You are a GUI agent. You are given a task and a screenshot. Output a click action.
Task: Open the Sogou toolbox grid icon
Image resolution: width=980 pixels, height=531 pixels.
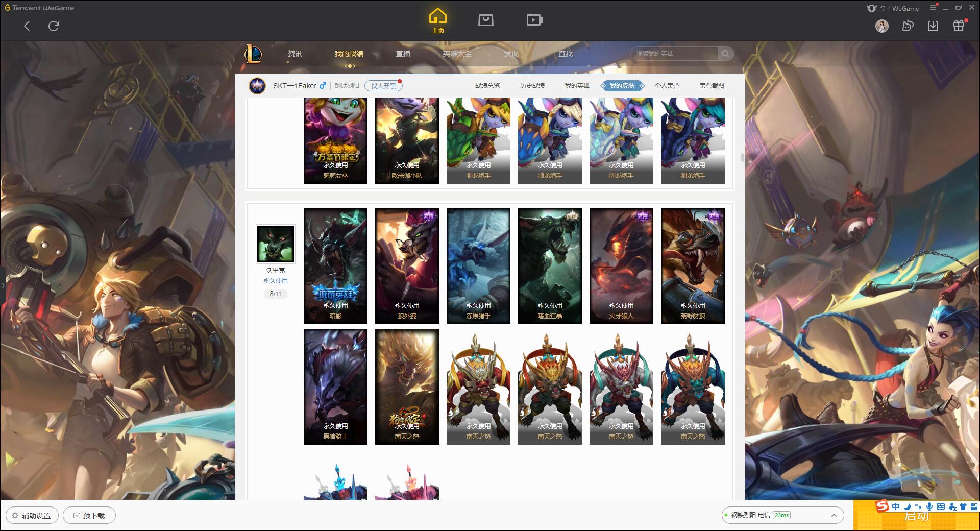[x=974, y=506]
